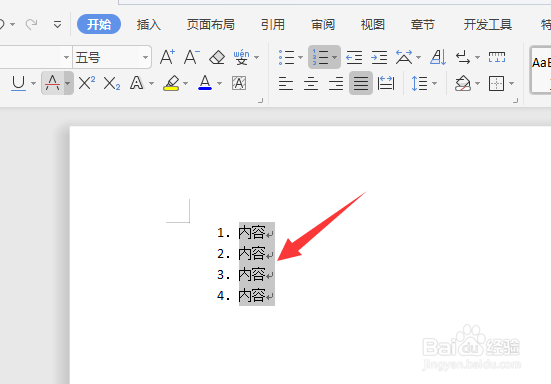Screen dimensions: 551x384
Task: Toggle superscript X² formatting
Action: click(87, 84)
